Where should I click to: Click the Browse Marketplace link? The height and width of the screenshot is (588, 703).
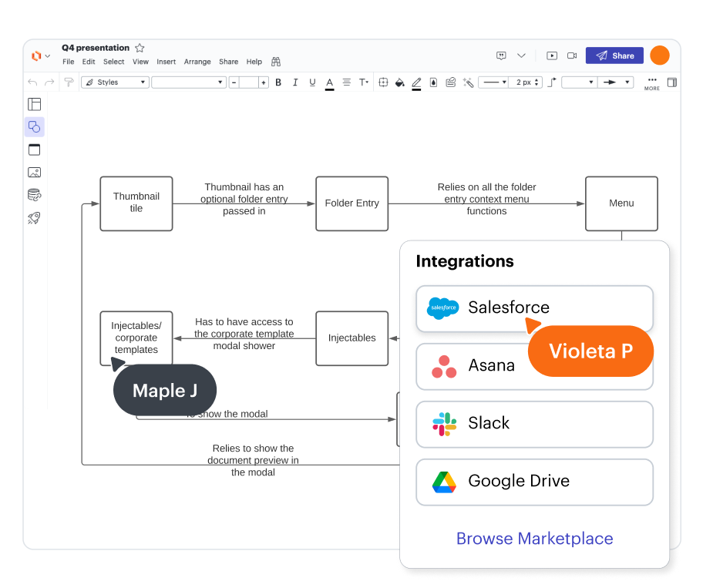point(534,539)
